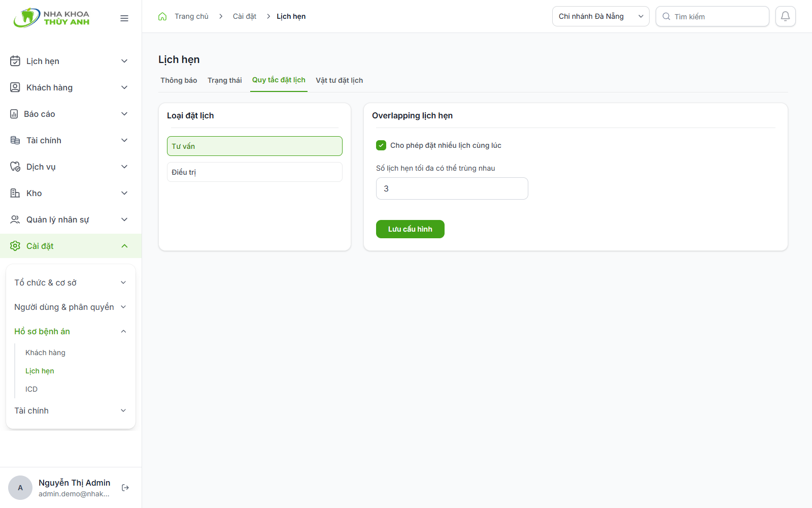The height and width of the screenshot is (508, 812).
Task: Switch to the Trạng thái tab
Action: coord(225,80)
